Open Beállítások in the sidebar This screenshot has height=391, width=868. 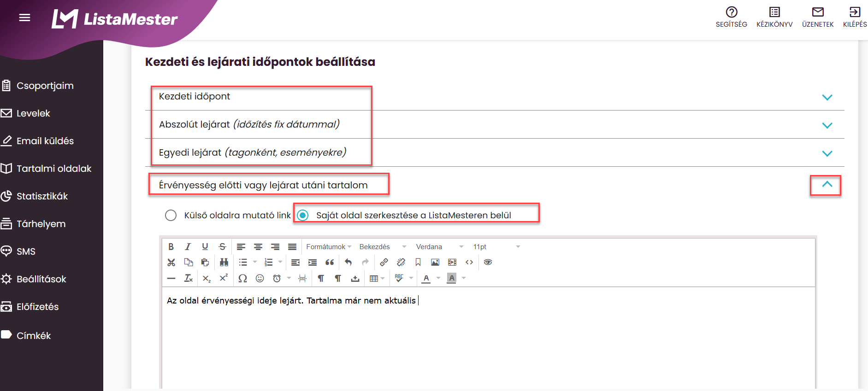41,279
